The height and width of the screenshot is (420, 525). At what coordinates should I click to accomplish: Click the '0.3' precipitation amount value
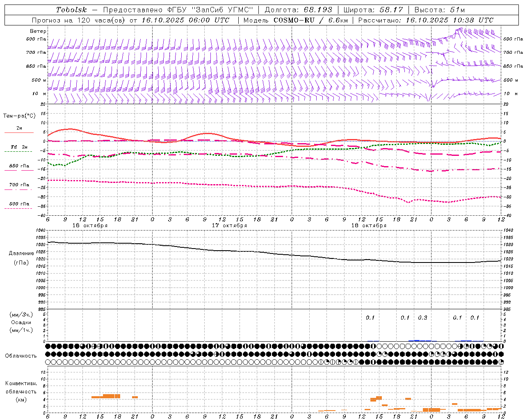click(422, 317)
